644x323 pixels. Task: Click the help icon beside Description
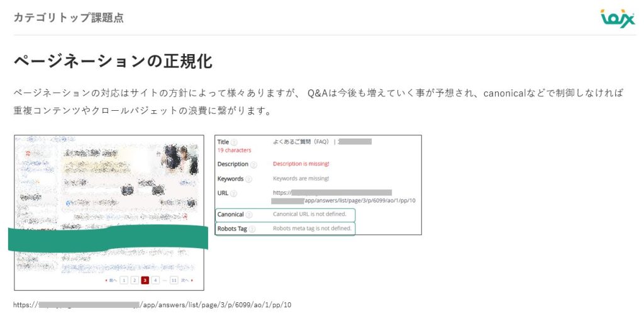[x=253, y=164]
